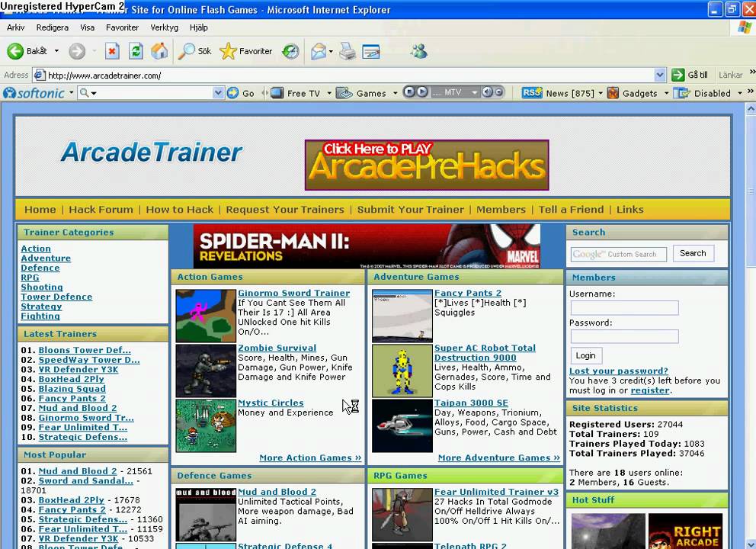The image size is (756, 549).
Task: Expand the News [875] dropdown arrow
Action: tap(601, 92)
